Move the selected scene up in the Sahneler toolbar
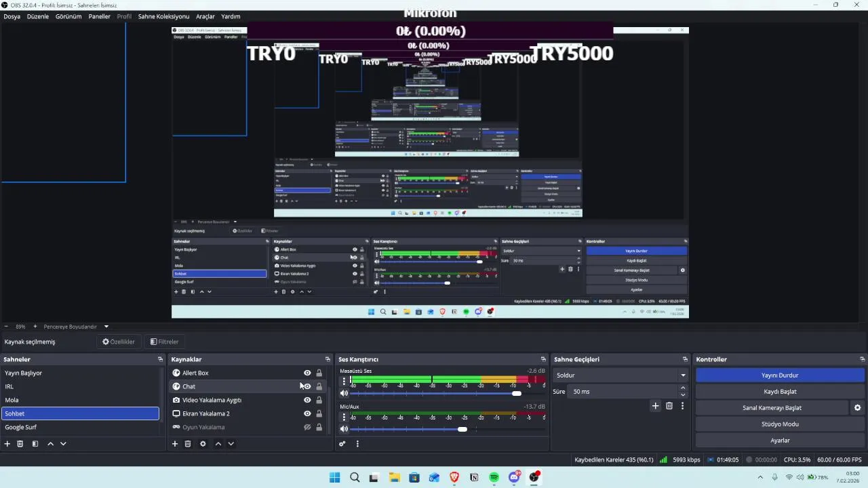Screen dimensions: 868x488 click(x=50, y=444)
